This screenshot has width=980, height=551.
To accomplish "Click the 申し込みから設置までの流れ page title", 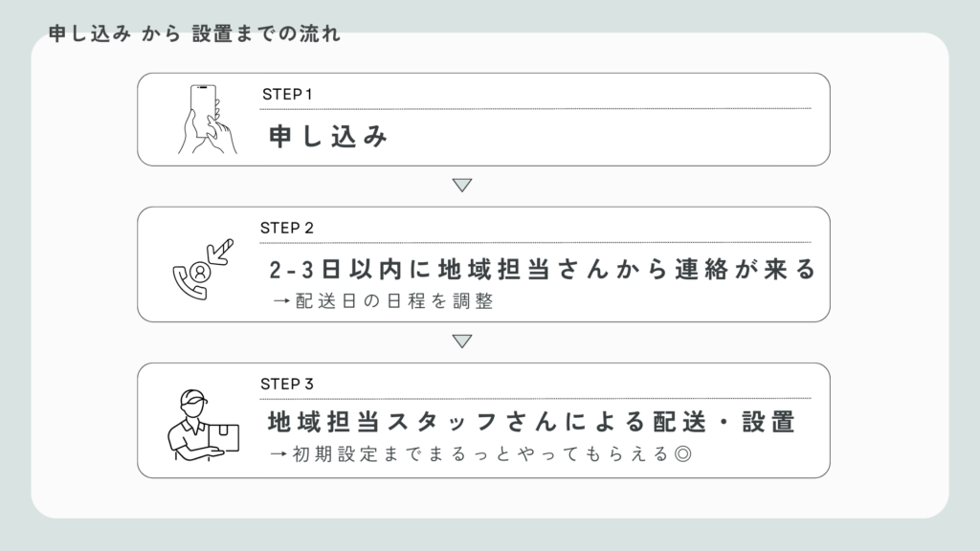I will point(193,34).
